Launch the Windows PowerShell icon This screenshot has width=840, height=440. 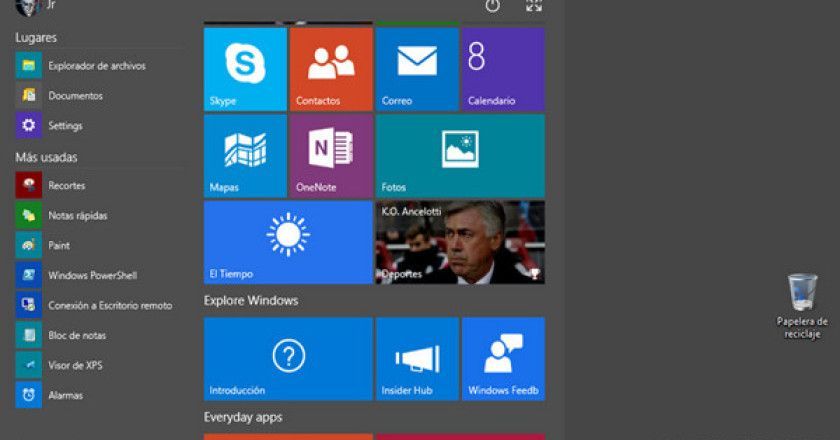coord(28,275)
